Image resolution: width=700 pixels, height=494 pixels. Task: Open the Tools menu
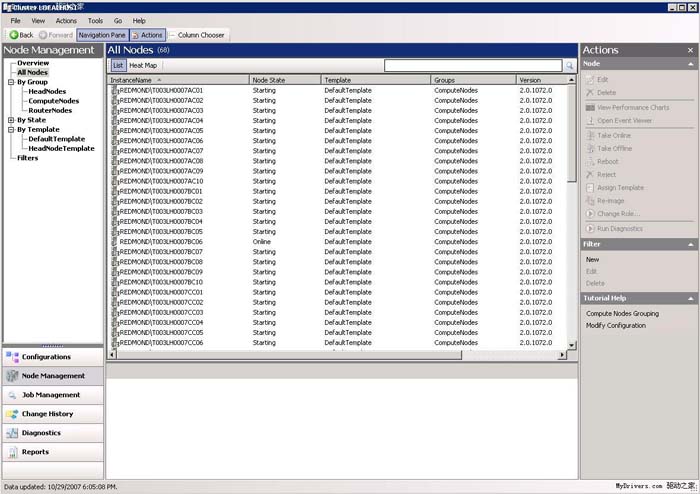coord(95,20)
